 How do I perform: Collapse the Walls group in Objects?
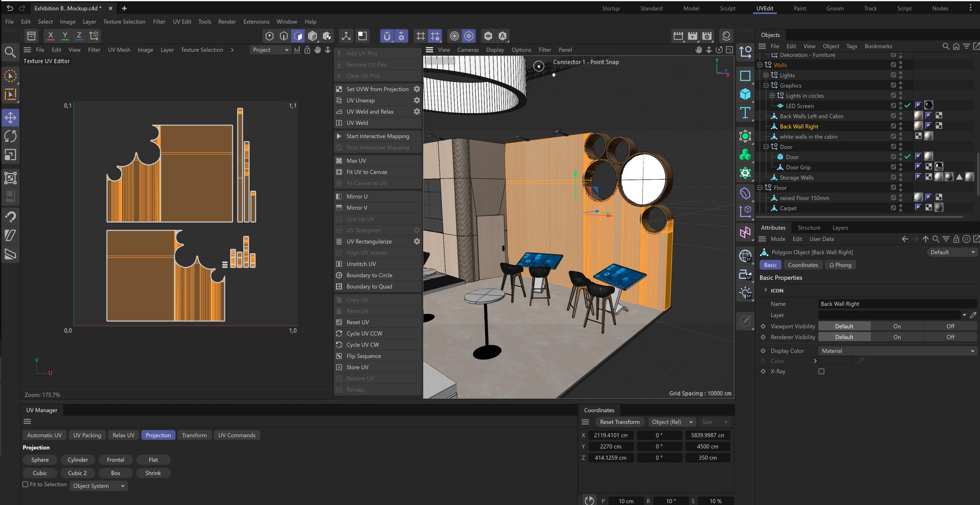pos(760,65)
